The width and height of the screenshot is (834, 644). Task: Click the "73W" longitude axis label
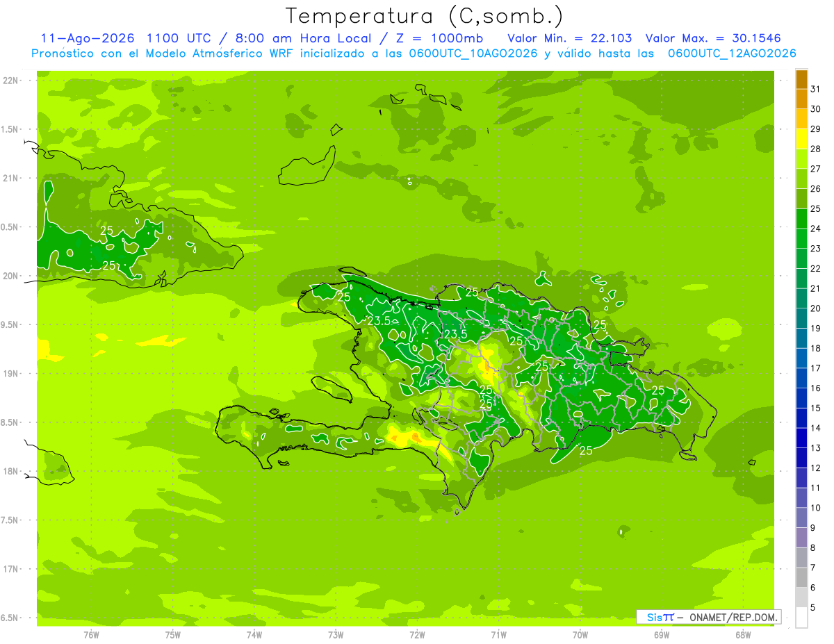(x=336, y=635)
